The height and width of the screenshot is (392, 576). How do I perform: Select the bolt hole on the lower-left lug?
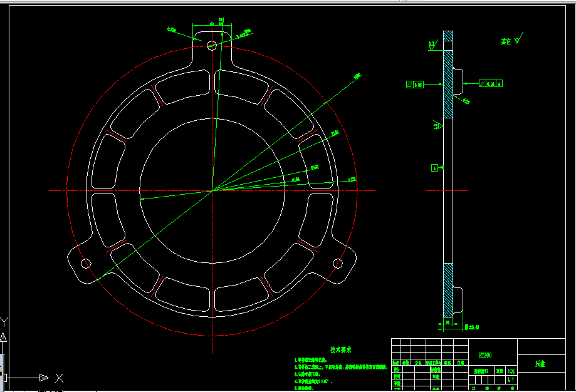[86, 263]
